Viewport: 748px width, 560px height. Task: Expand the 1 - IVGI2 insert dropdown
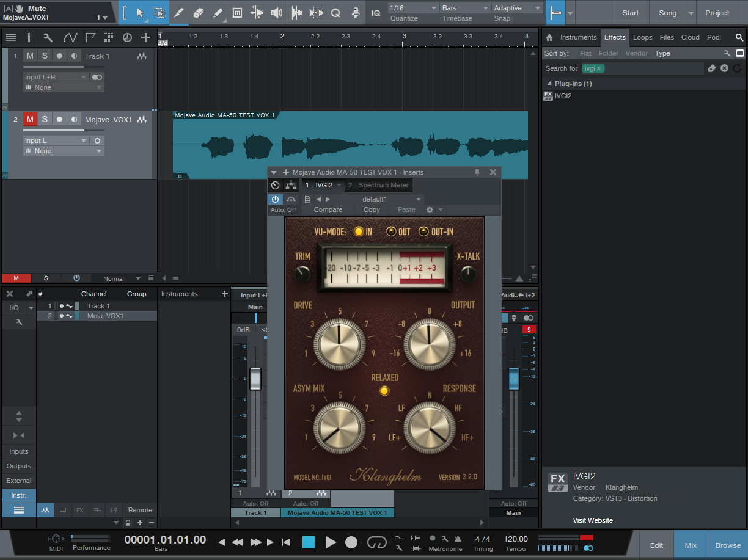tap(340, 185)
